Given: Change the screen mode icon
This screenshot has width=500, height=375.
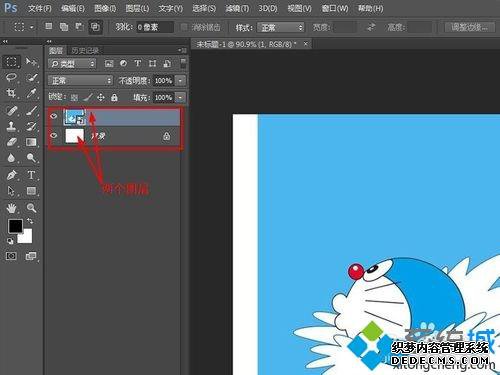Looking at the screenshot, I should coord(31,256).
